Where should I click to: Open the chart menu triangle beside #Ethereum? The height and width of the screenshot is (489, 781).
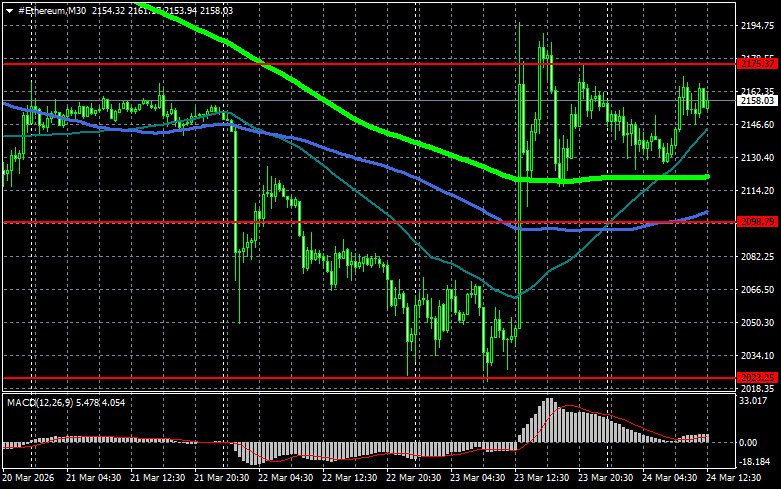(9, 11)
